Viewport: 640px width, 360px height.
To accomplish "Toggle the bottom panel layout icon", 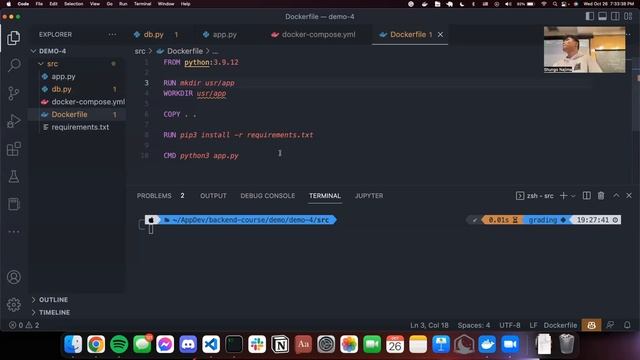I will pos(602,16).
